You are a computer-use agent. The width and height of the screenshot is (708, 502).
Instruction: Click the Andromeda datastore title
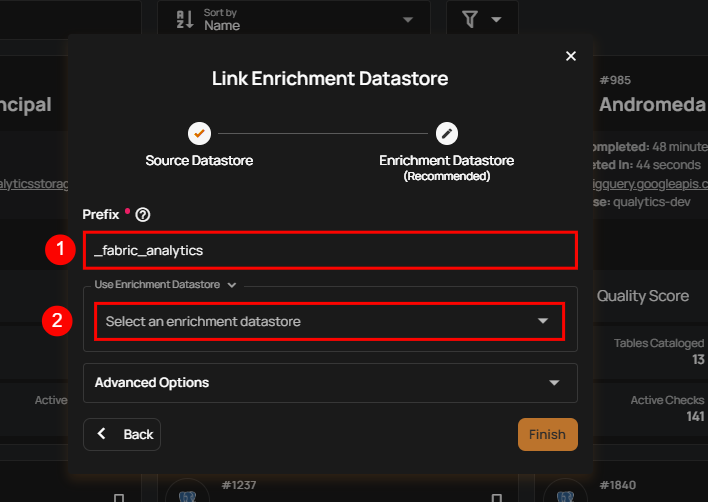pyautogui.click(x=652, y=105)
